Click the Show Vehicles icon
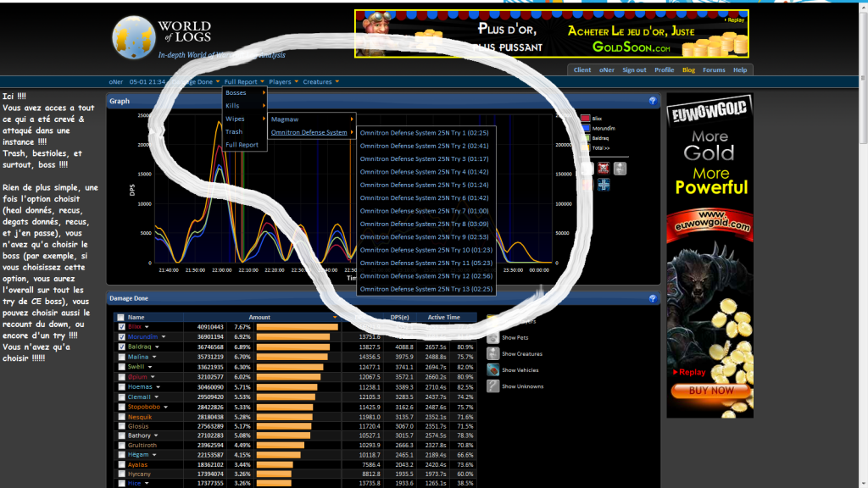Viewport: 868px width, 488px height. [492, 370]
